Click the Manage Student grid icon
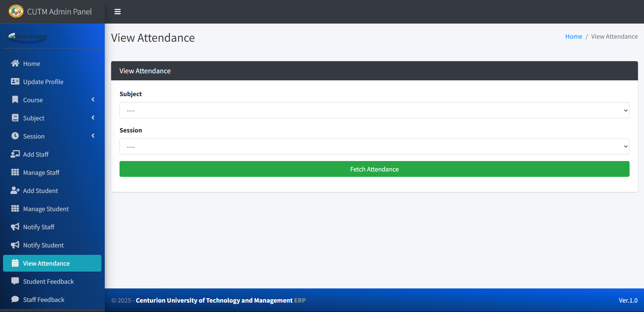Image resolution: width=644 pixels, height=312 pixels. coord(15,208)
